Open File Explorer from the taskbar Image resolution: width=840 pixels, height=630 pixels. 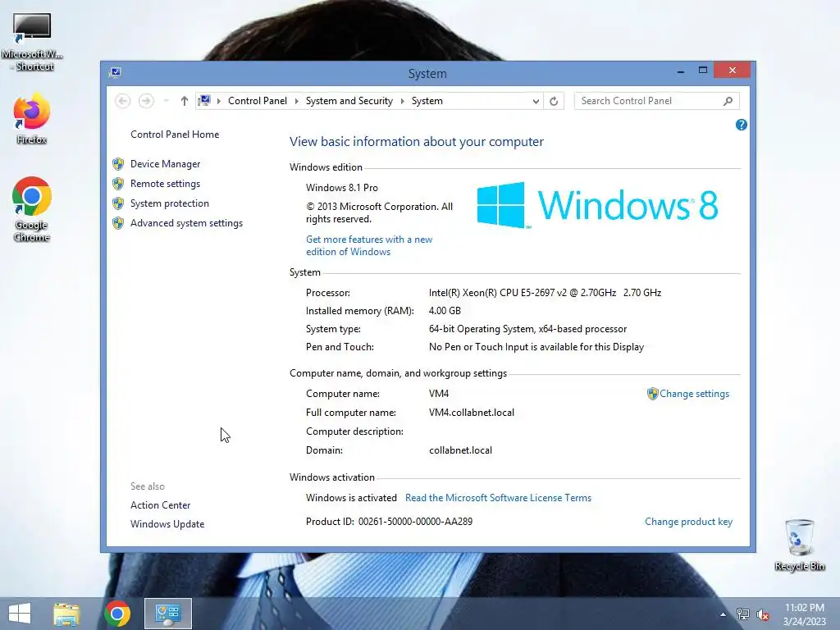(x=66, y=614)
